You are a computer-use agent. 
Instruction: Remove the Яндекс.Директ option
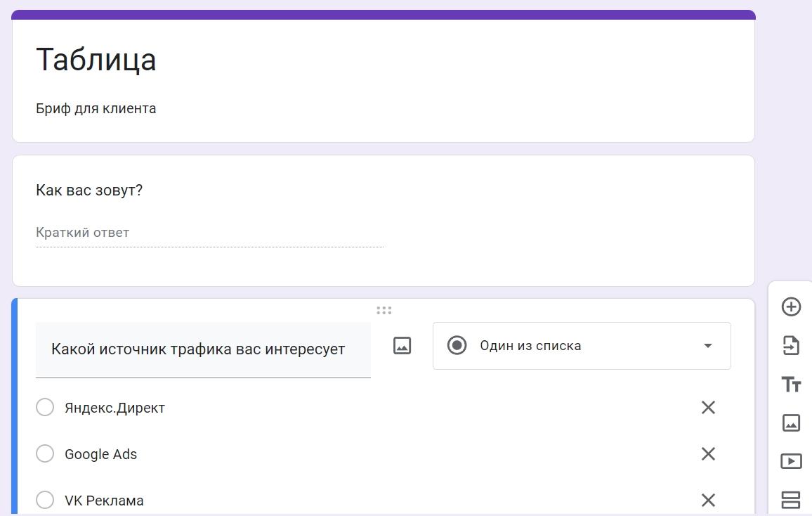click(x=708, y=408)
